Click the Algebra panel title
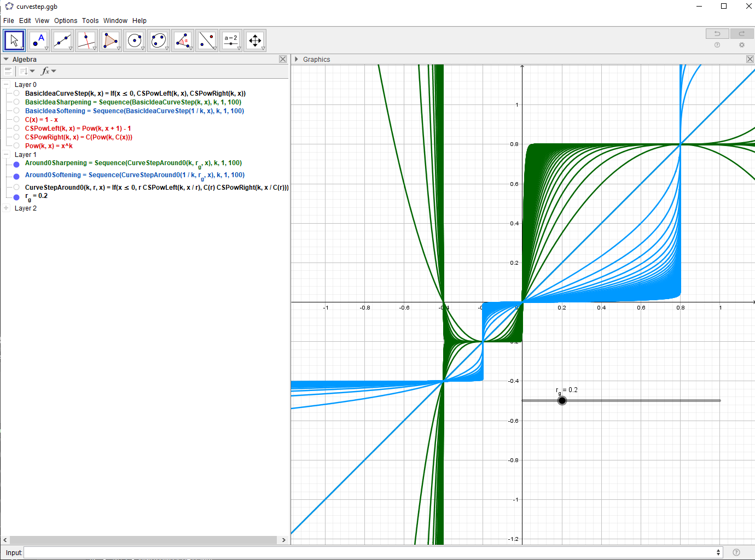The height and width of the screenshot is (560, 755). 25,60
